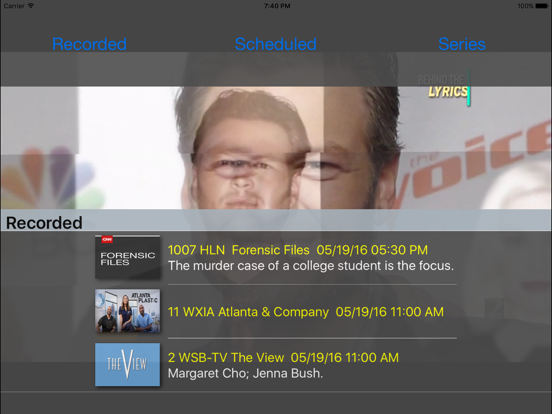Switch to the Series tab
The width and height of the screenshot is (552, 414).
[462, 44]
